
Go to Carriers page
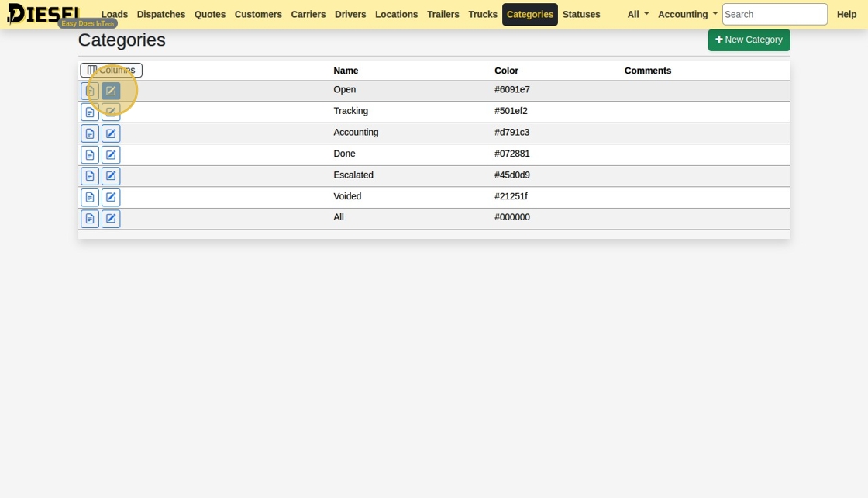(x=308, y=15)
